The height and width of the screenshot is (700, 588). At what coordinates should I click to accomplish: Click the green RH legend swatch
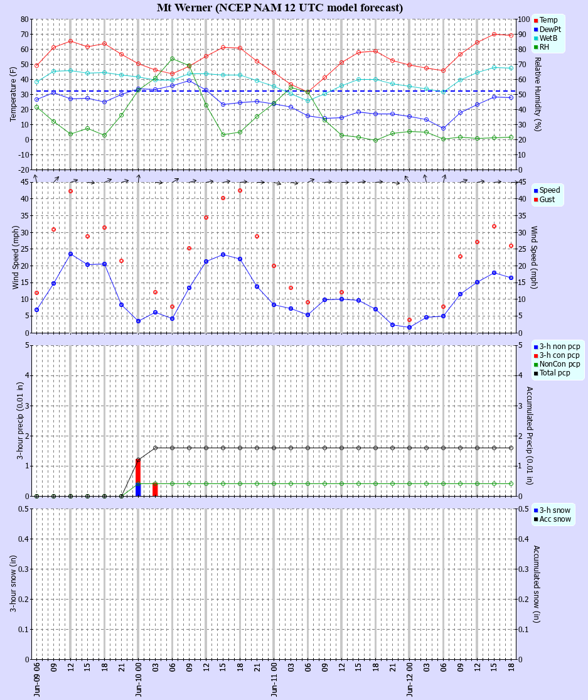click(535, 47)
